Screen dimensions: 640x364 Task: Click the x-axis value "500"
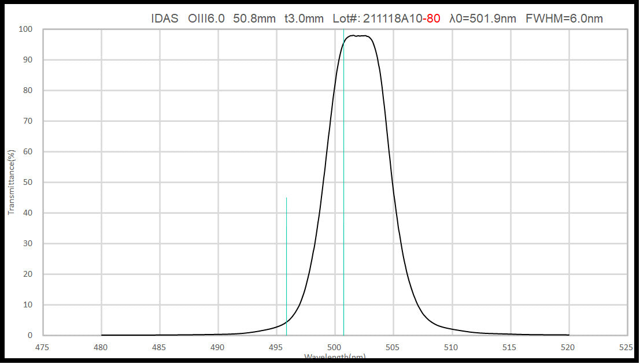(334, 348)
